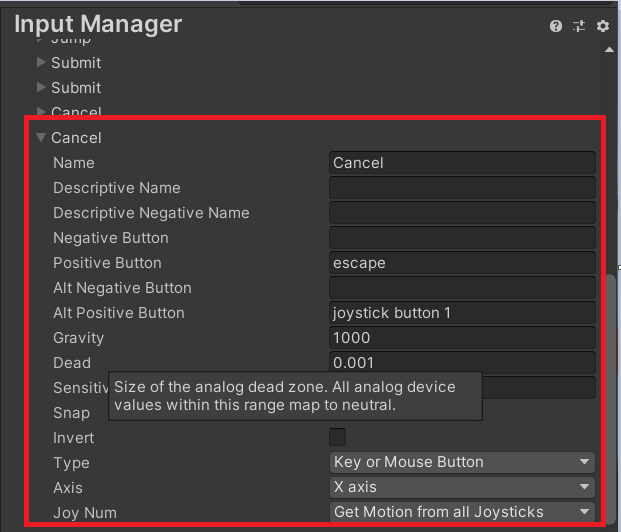
Task: Click into the Negative Button field
Action: tap(462, 237)
